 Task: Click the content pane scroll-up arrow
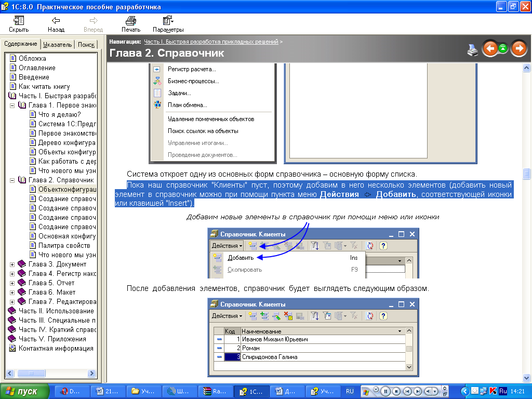pos(527,68)
